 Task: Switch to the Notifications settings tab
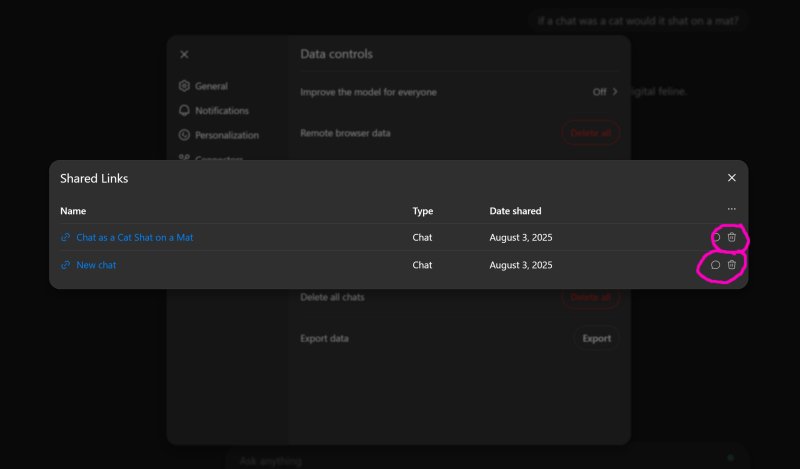click(222, 110)
